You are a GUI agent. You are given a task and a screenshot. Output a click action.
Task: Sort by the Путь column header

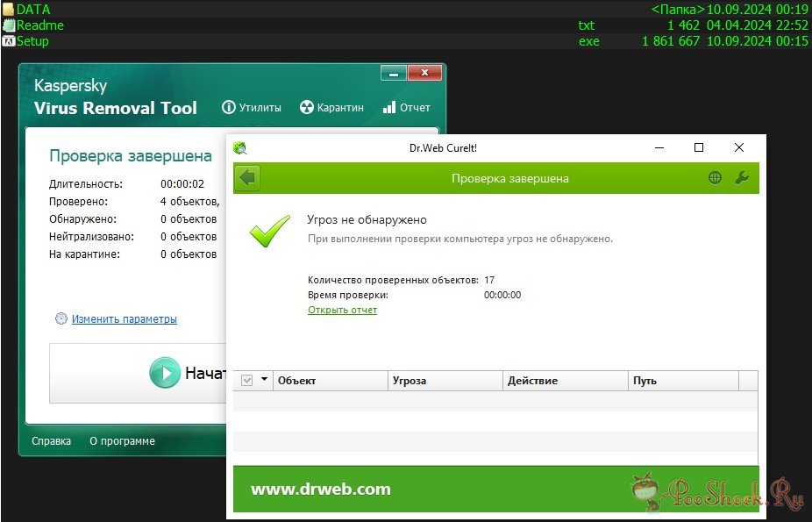pos(684,381)
